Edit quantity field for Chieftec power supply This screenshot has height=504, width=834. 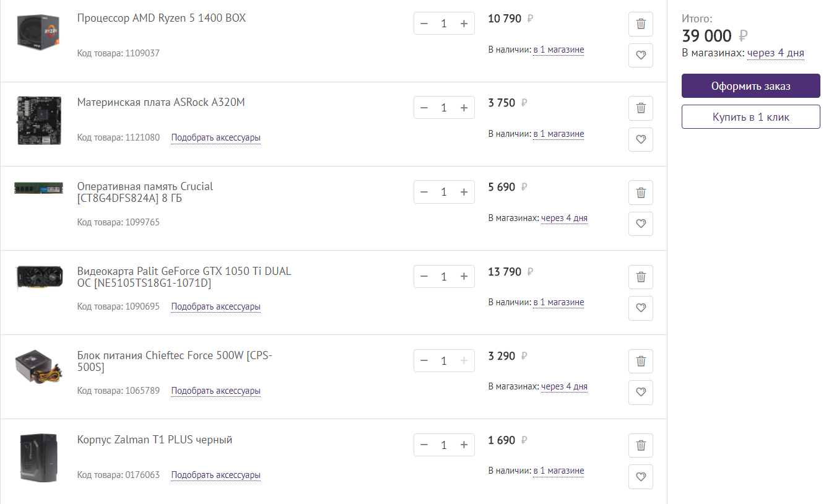click(x=444, y=360)
